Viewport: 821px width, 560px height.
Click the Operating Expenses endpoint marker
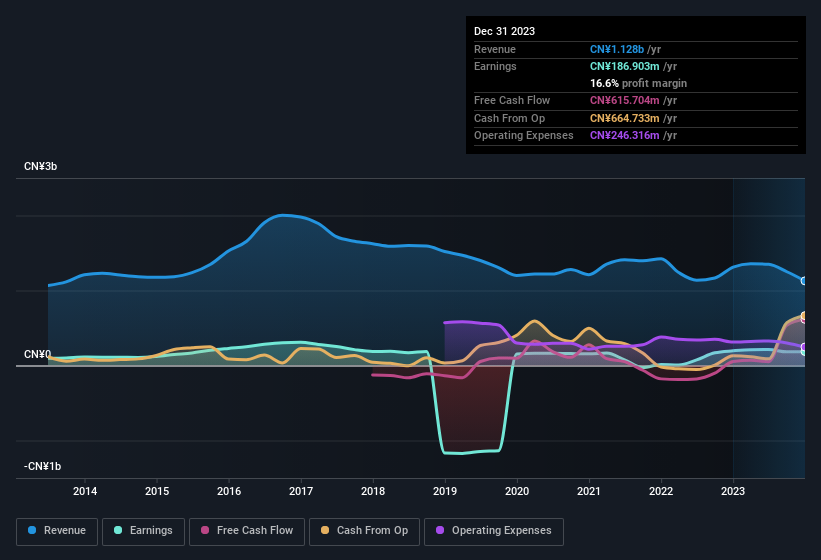tap(804, 347)
